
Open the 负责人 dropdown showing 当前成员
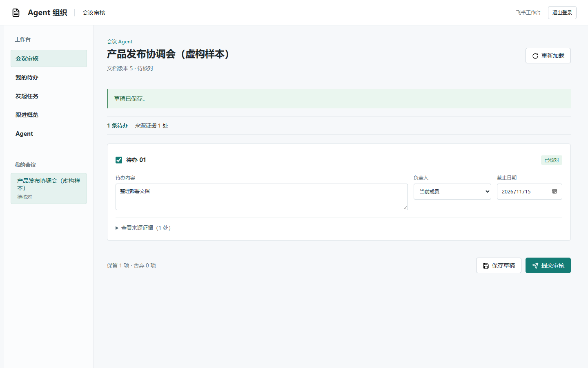452,191
